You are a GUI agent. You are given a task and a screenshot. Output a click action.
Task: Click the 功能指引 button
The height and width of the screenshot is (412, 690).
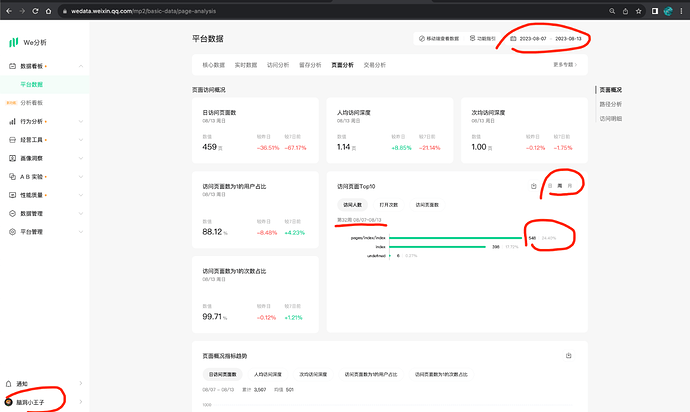click(x=482, y=39)
